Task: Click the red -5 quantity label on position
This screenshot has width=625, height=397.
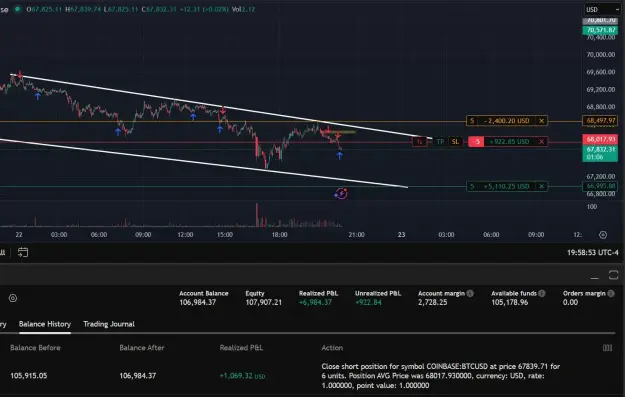Action: 476,142
